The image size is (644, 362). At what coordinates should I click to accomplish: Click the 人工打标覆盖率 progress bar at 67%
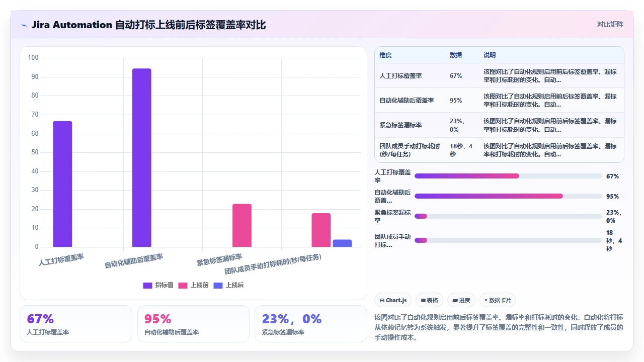(x=508, y=176)
